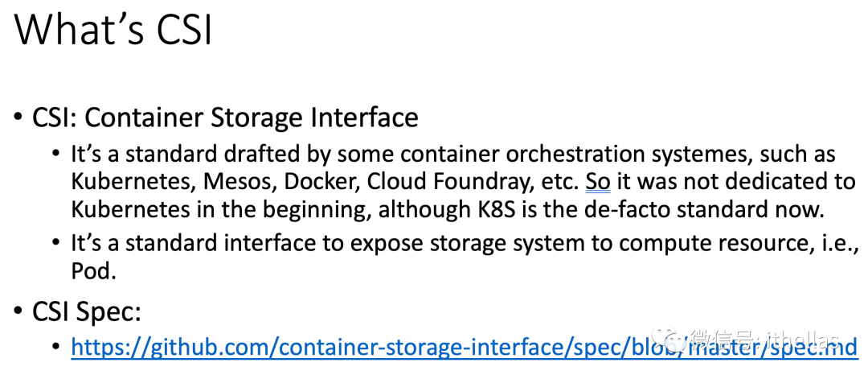Open the GitHub container-storage-interface spec link
This screenshot has height=379, width=868.
pyautogui.click(x=464, y=347)
